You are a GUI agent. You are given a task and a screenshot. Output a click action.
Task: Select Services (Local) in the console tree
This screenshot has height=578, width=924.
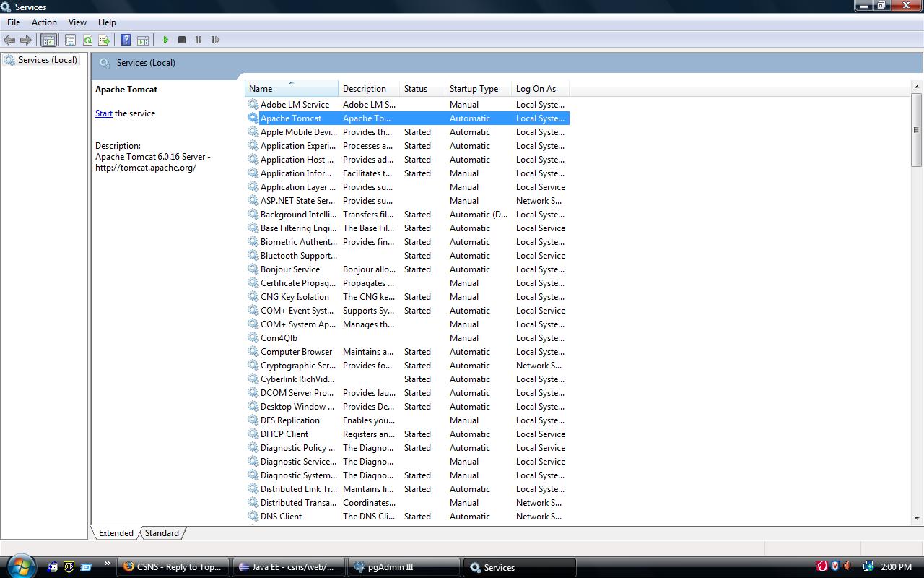(x=48, y=60)
